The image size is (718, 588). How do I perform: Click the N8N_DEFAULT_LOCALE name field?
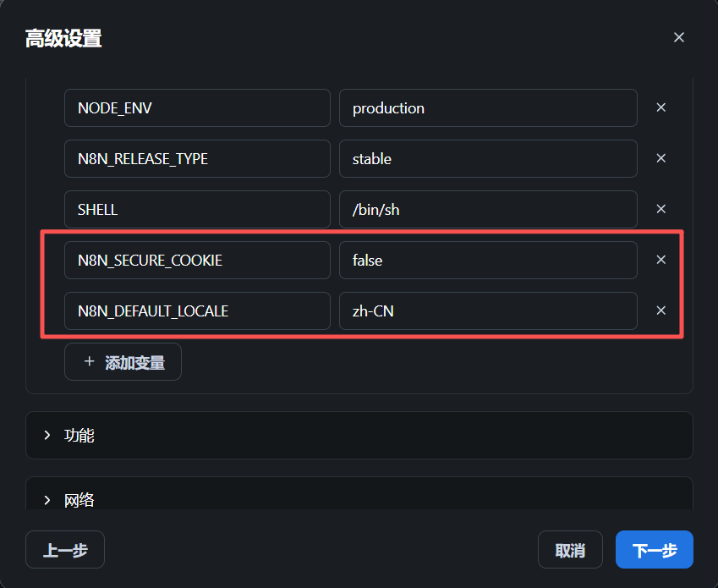tap(197, 311)
